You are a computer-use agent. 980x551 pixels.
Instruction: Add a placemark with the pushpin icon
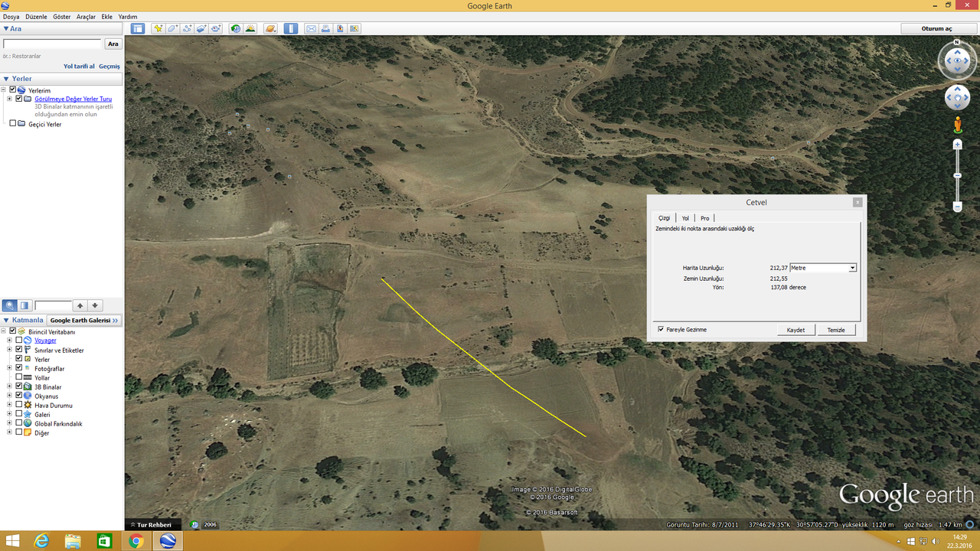click(158, 28)
